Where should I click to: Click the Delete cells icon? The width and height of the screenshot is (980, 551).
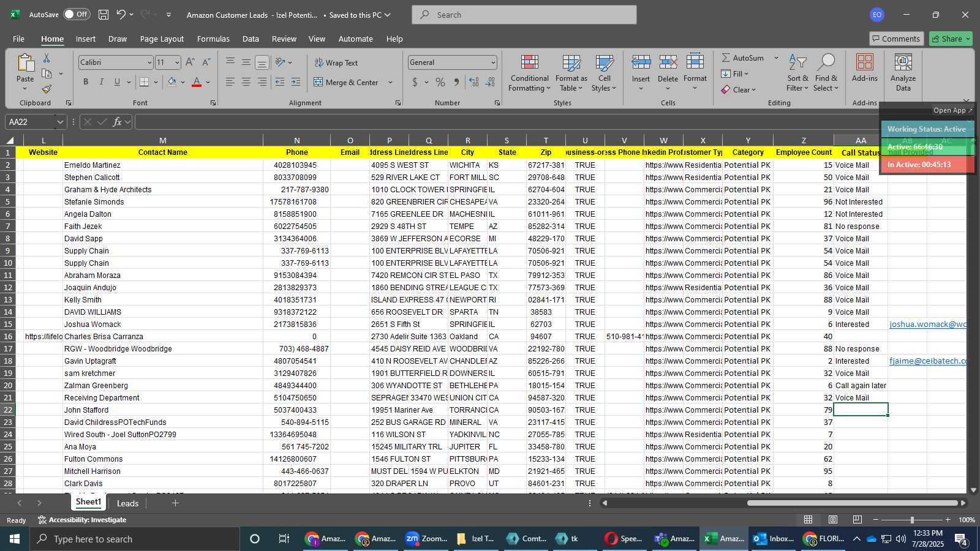click(668, 62)
